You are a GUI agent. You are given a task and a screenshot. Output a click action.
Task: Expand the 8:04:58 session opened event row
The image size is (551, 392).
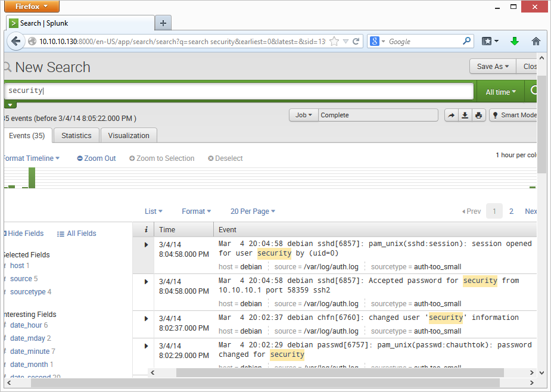[146, 245]
